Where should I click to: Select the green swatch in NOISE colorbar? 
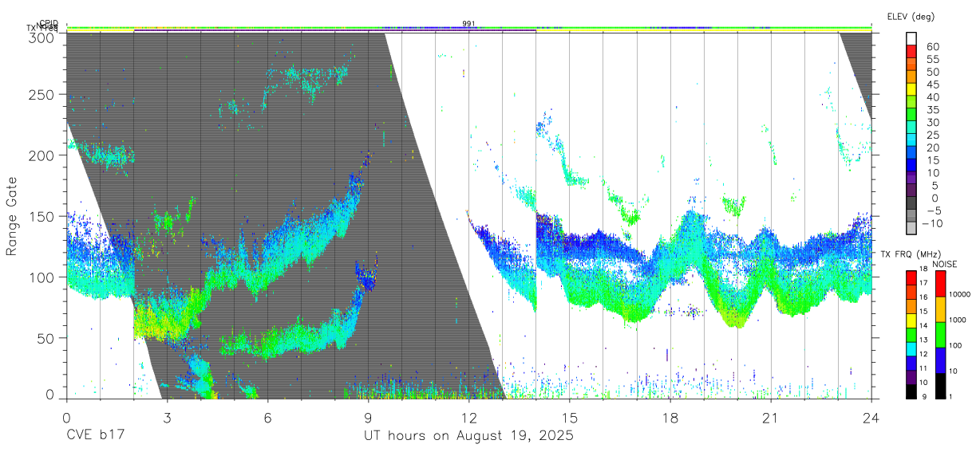coord(940,335)
